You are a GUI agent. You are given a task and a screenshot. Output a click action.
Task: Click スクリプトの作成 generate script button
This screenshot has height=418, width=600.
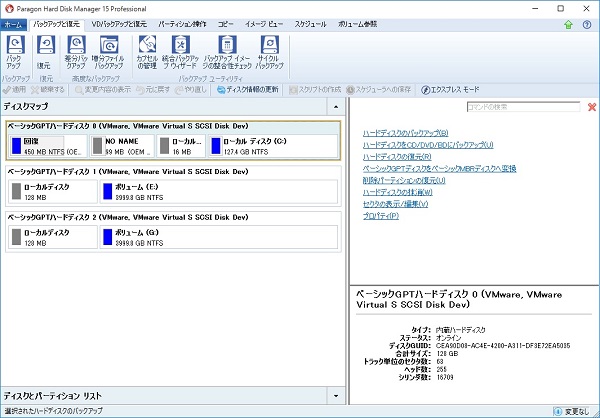pos(315,90)
